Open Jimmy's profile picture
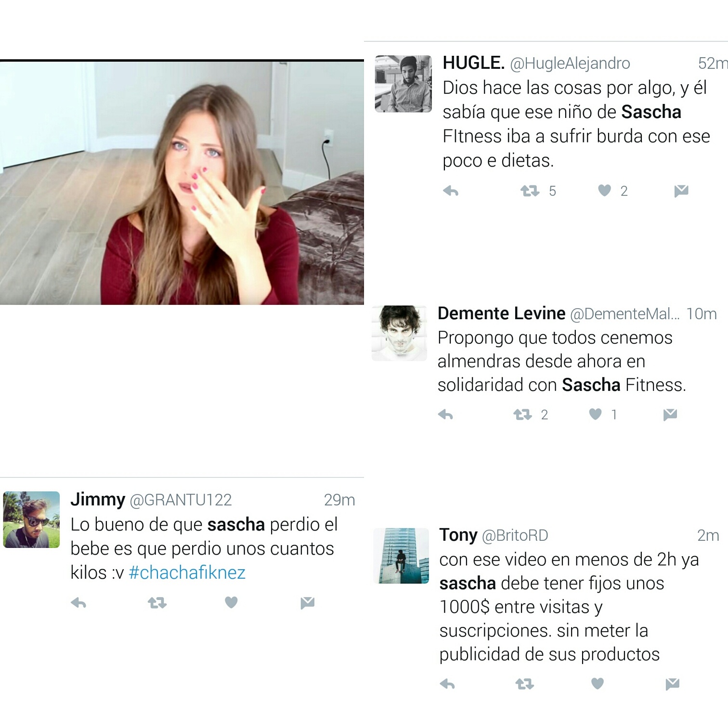The image size is (728, 728). tap(31, 520)
